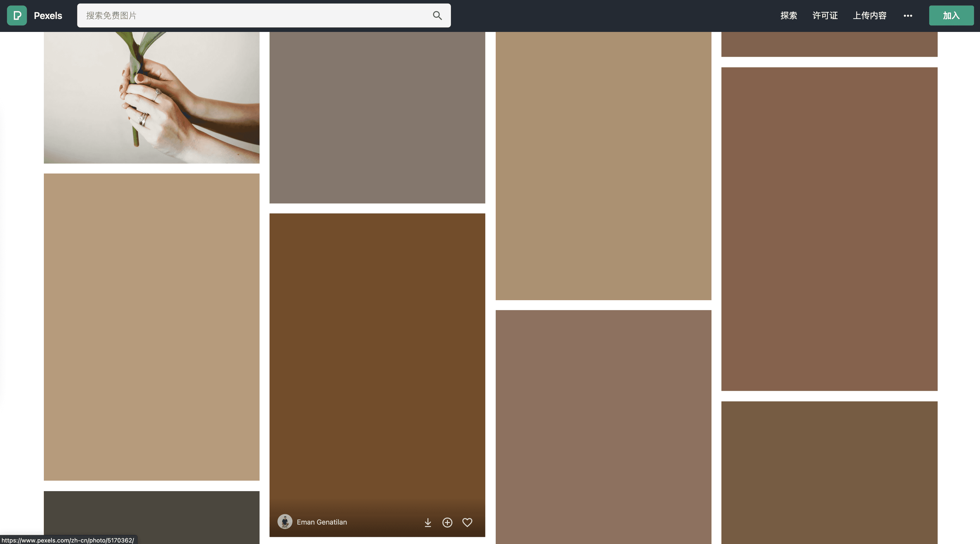Image resolution: width=980 pixels, height=544 pixels.
Task: Add photo to collection with plus icon
Action: [447, 522]
